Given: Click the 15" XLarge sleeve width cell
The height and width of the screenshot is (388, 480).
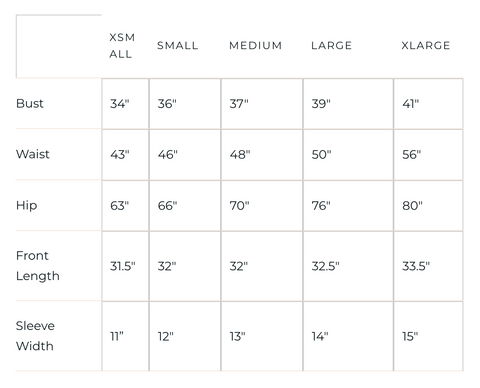Looking at the screenshot, I should (428, 336).
